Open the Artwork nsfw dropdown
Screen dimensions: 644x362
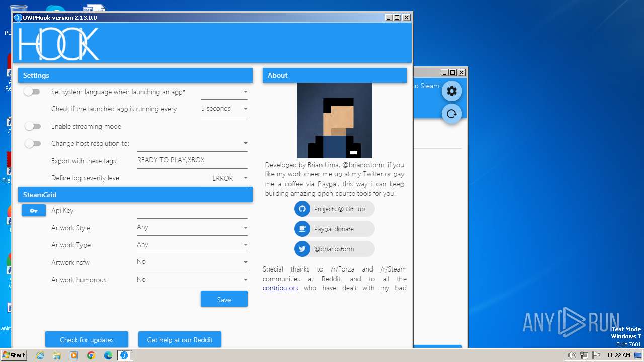192,262
